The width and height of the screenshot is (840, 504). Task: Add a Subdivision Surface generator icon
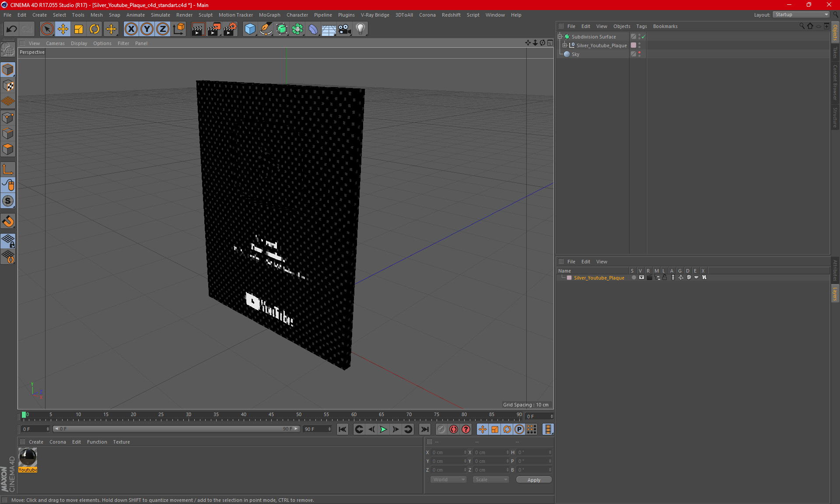282,29
